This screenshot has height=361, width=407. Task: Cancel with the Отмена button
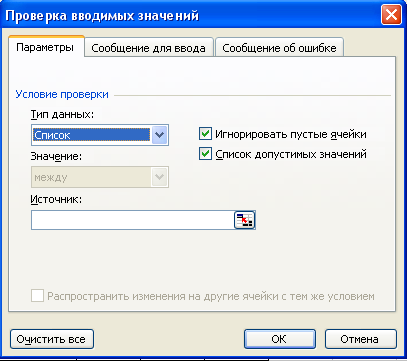pos(360,339)
